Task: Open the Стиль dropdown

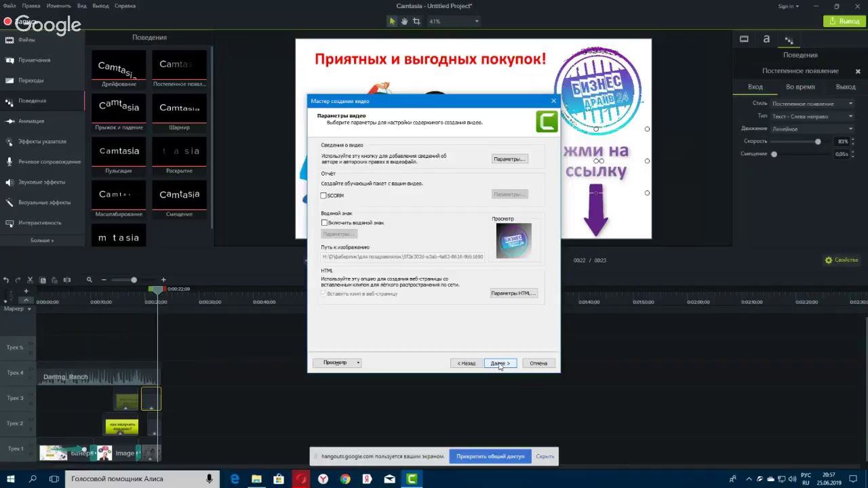Action: (812, 104)
